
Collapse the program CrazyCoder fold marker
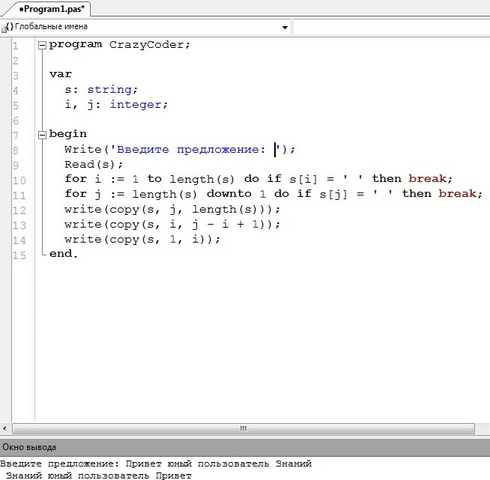42,45
